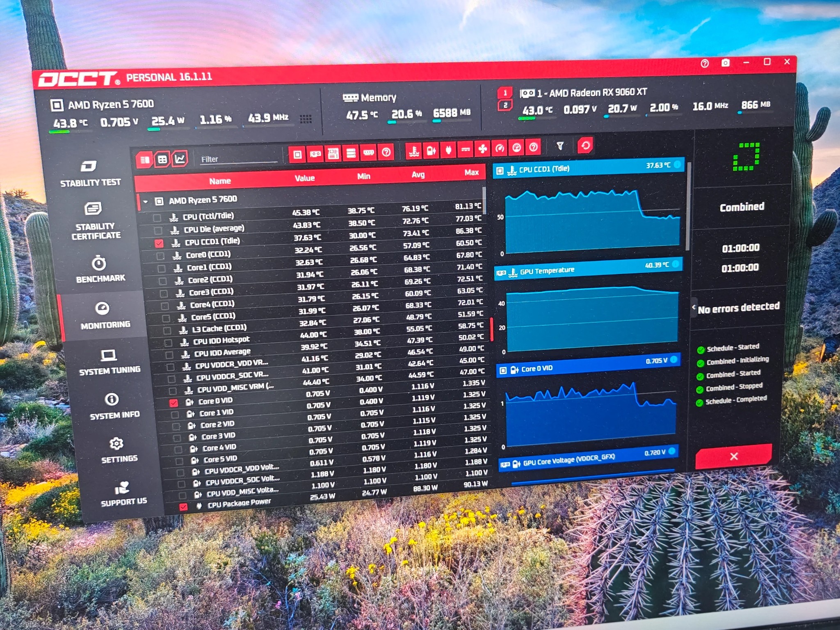
Task: Check the Core 1 VID row checkbox
Action: [175, 415]
